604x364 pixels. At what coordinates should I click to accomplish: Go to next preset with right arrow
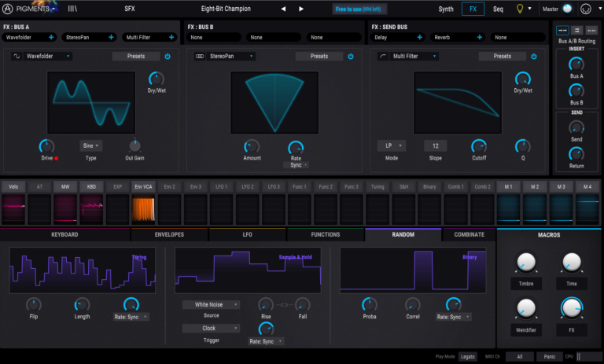(x=300, y=9)
